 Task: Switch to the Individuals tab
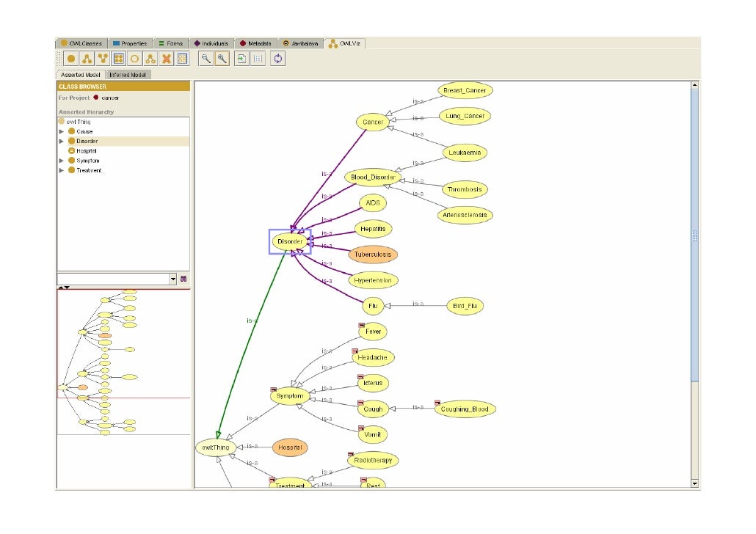pos(211,43)
